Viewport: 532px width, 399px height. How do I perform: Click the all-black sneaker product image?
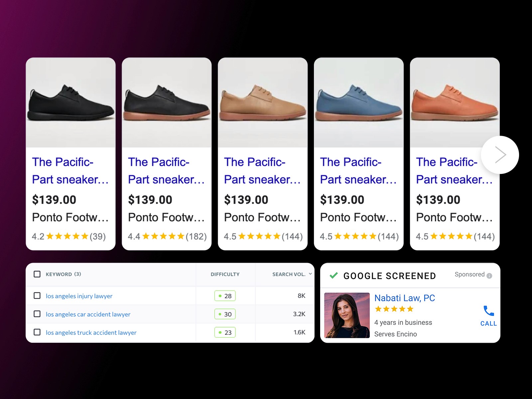click(71, 102)
